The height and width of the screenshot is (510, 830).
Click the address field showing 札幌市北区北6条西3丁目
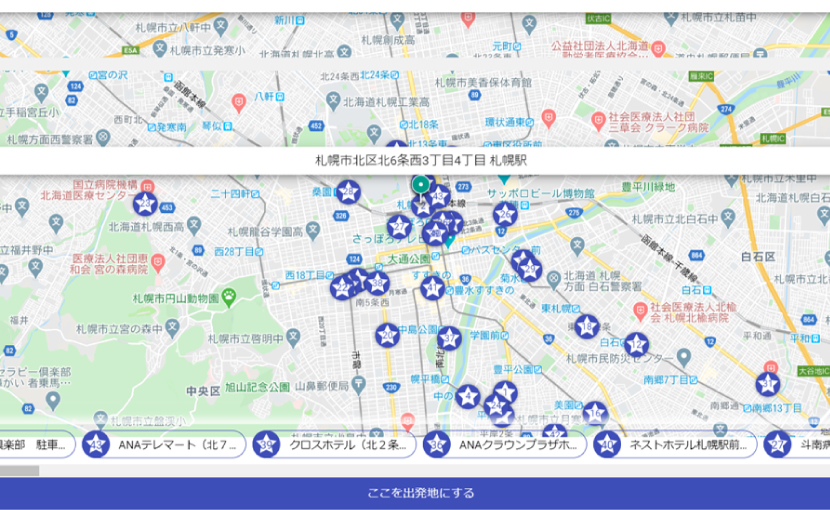[x=415, y=160]
